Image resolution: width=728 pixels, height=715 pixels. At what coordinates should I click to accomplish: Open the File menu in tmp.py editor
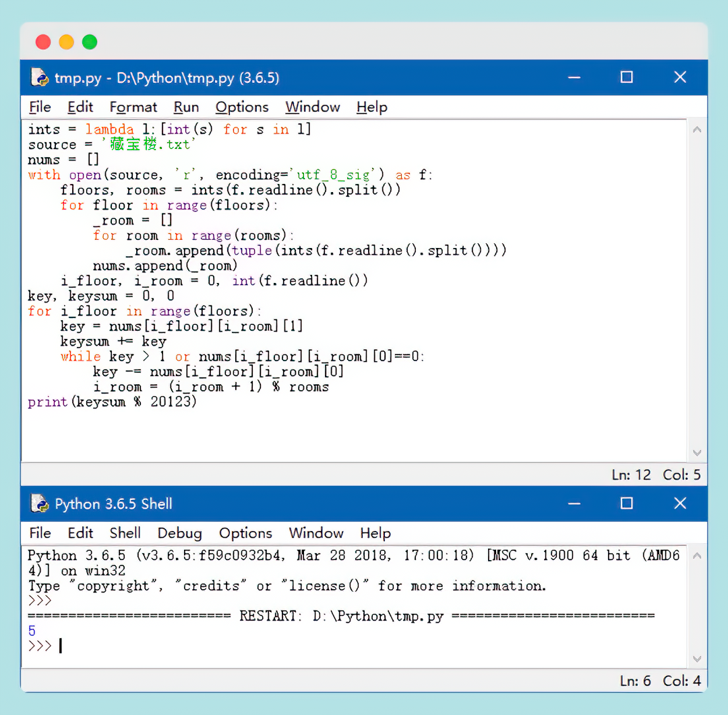click(40, 107)
